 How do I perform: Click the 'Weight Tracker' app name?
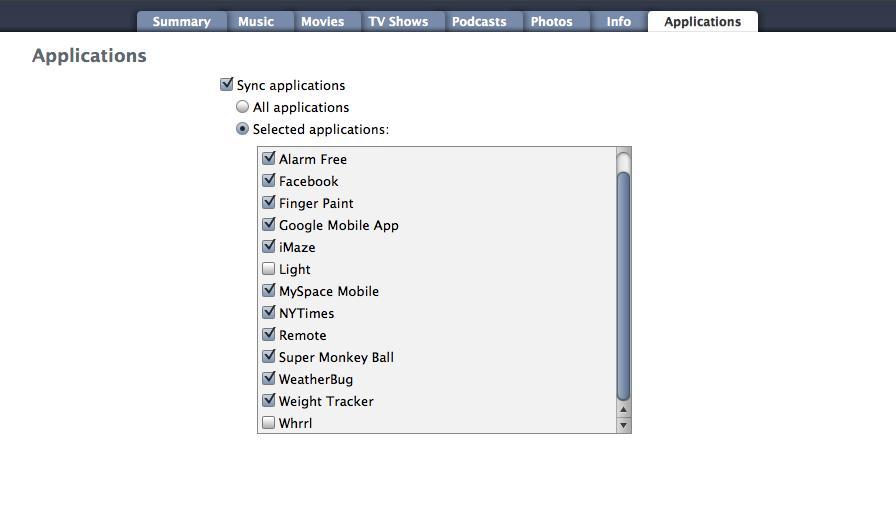[326, 402]
